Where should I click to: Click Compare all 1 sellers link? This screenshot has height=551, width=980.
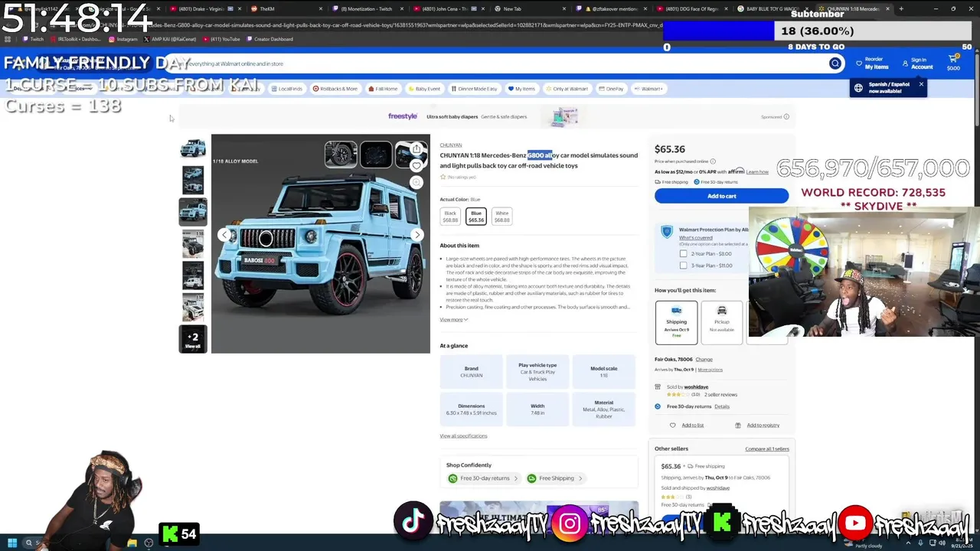click(766, 449)
